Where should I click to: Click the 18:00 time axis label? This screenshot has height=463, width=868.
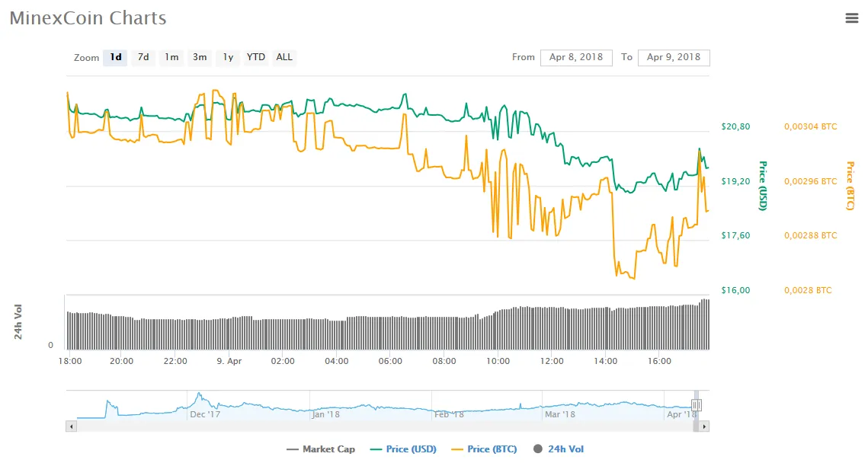click(70, 361)
